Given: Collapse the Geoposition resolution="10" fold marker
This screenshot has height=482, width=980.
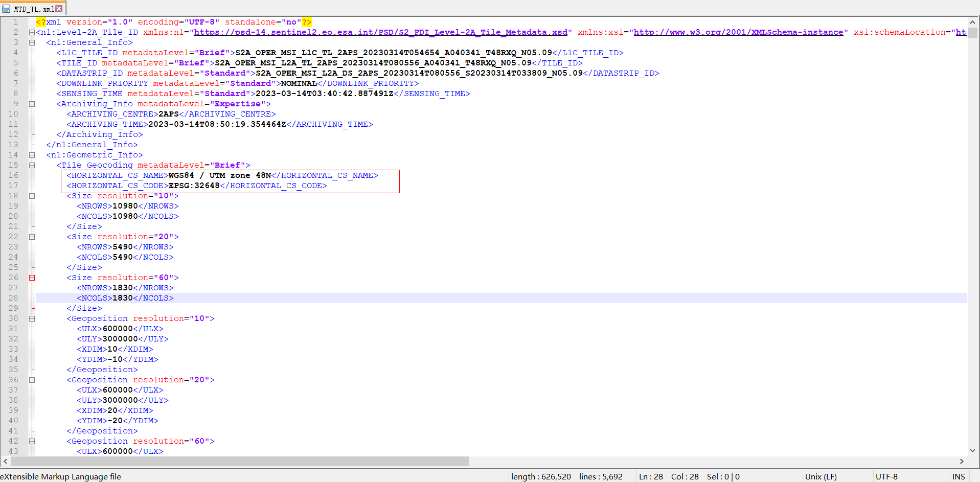Looking at the screenshot, I should coord(32,318).
